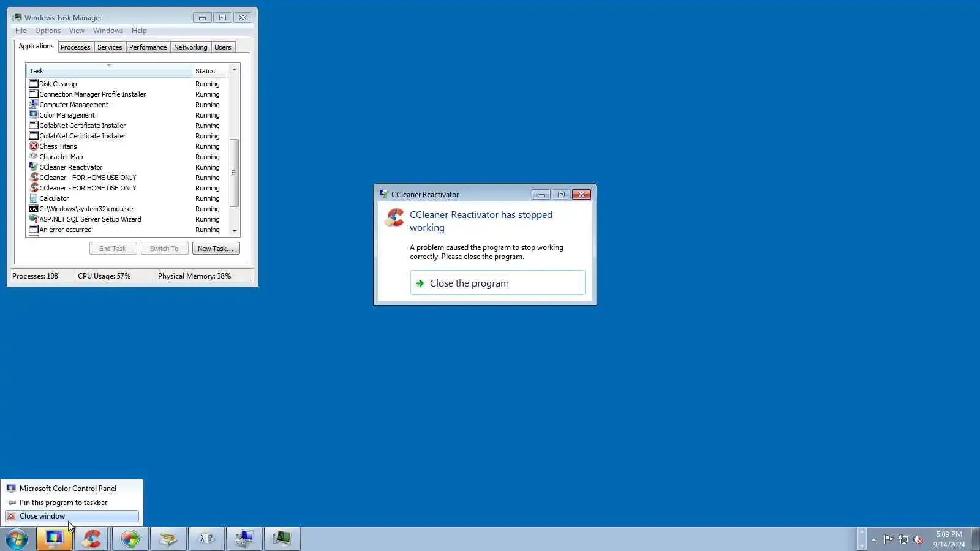Click the CCleaner Reactivator dialog title icon
The image size is (980, 551).
383,194
